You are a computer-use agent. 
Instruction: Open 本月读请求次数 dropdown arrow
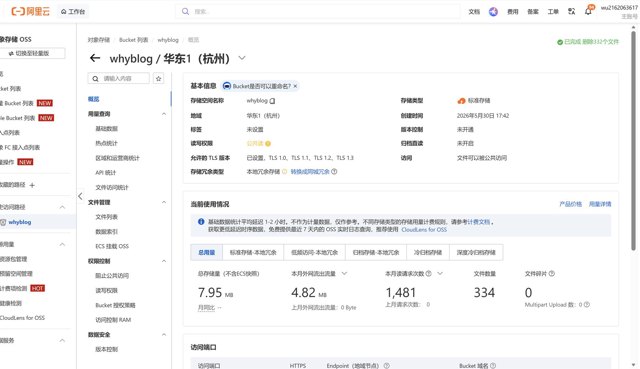tap(440, 273)
